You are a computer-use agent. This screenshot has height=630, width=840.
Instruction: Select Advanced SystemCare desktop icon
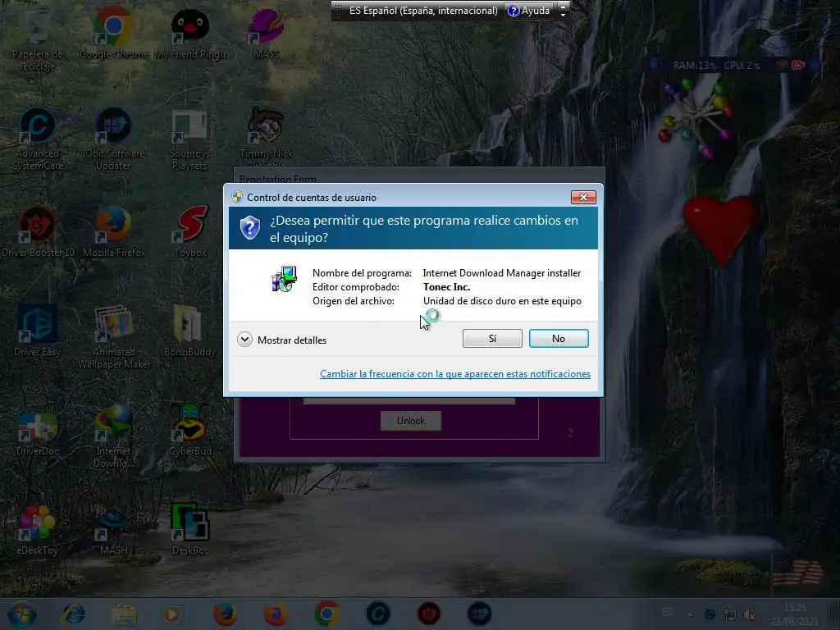pyautogui.click(x=37, y=139)
